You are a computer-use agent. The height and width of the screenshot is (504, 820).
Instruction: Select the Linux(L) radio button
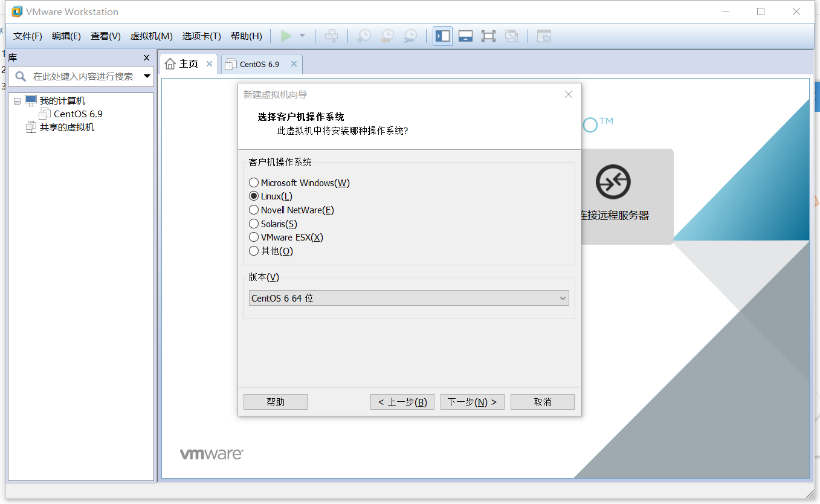[254, 196]
